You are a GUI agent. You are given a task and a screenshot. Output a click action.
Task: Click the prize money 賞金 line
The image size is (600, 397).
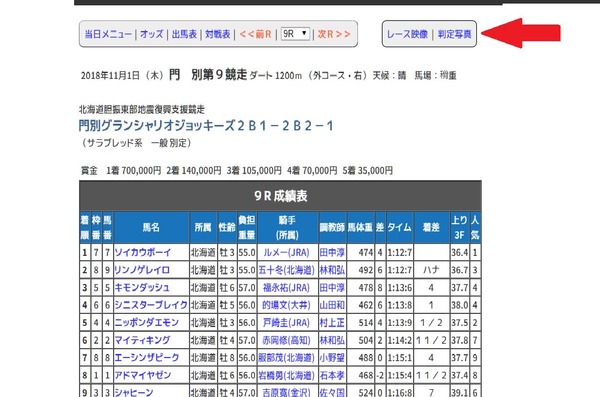coord(236,170)
